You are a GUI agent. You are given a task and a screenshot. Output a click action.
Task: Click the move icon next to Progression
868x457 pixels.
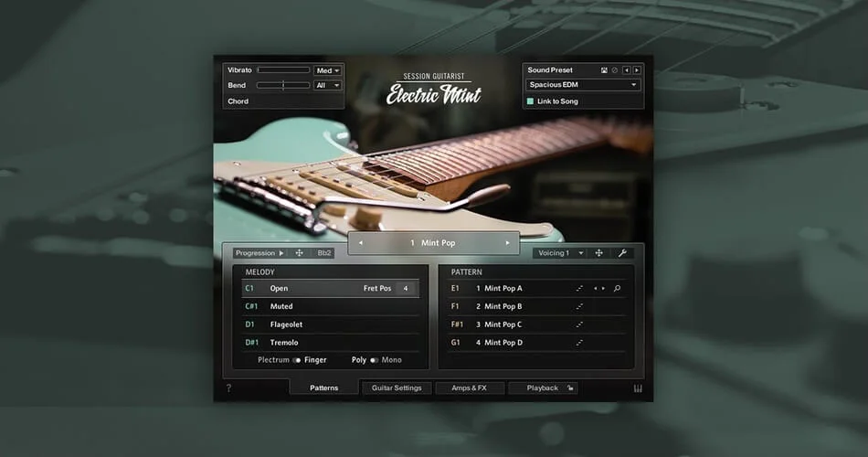tap(299, 253)
